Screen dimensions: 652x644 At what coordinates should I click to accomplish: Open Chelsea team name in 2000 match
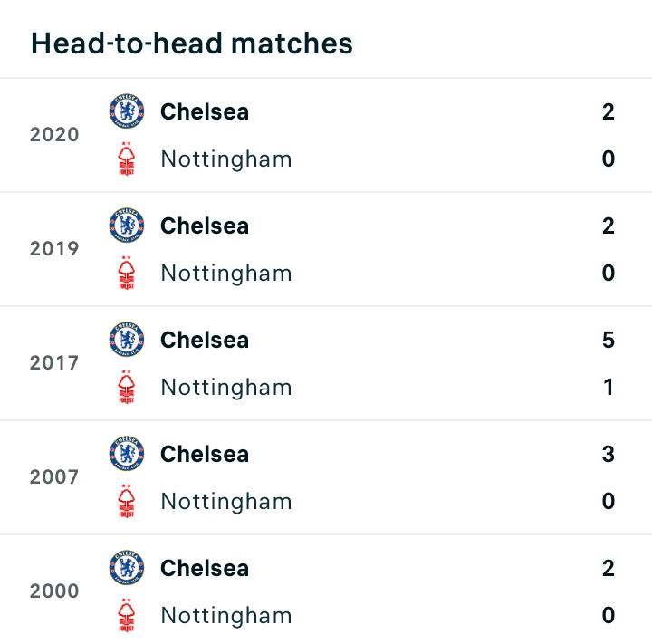(x=205, y=568)
